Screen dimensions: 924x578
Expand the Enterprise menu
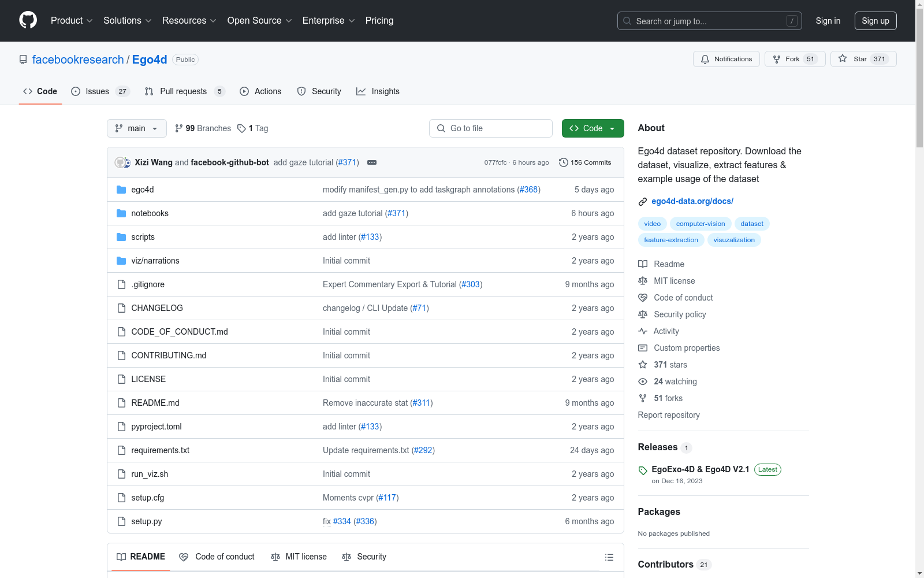point(329,20)
